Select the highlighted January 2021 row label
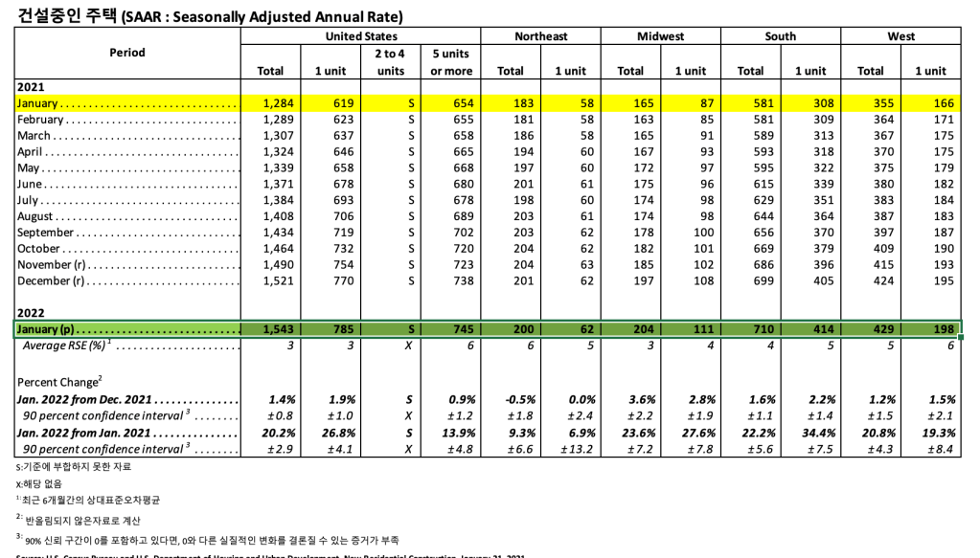Viewport: 980px width, 558px height. pos(40,103)
